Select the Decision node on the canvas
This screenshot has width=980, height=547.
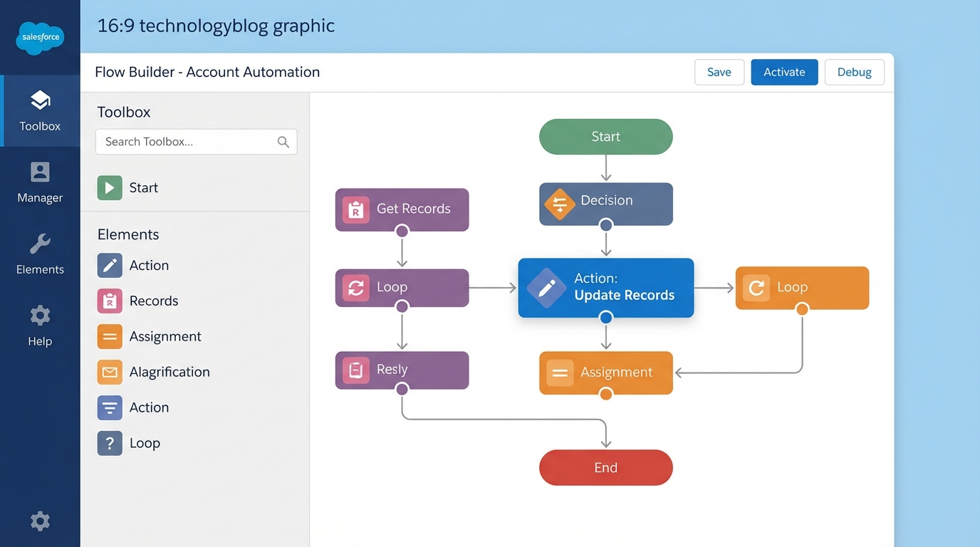pos(605,204)
